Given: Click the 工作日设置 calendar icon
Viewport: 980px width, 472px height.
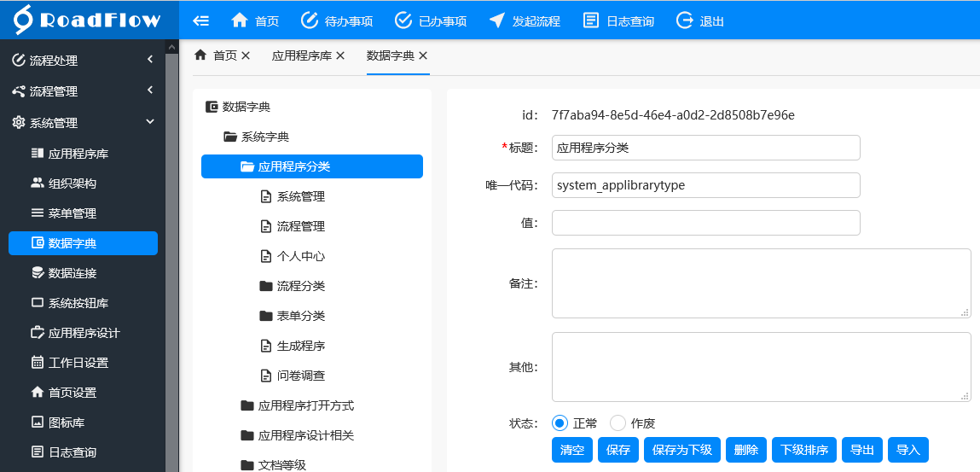Looking at the screenshot, I should tap(38, 363).
